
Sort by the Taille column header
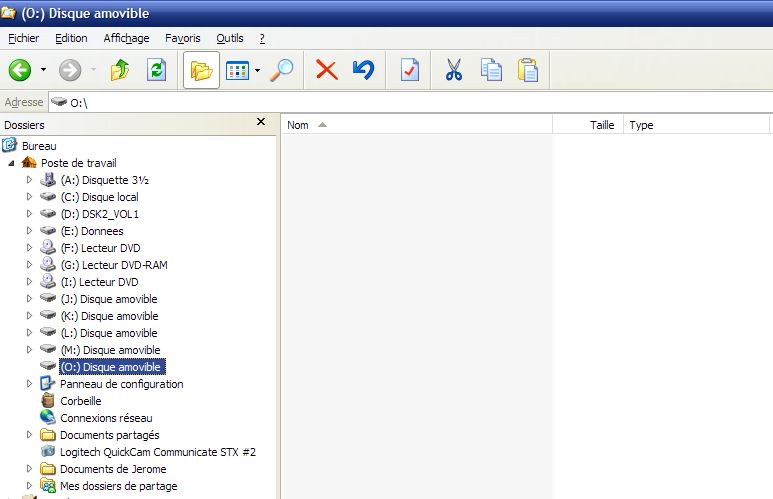(x=588, y=125)
